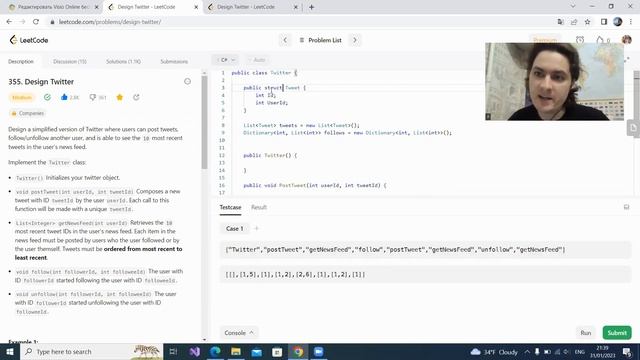Click the share icon beside star
The image size is (640, 360).
click(x=136, y=97)
